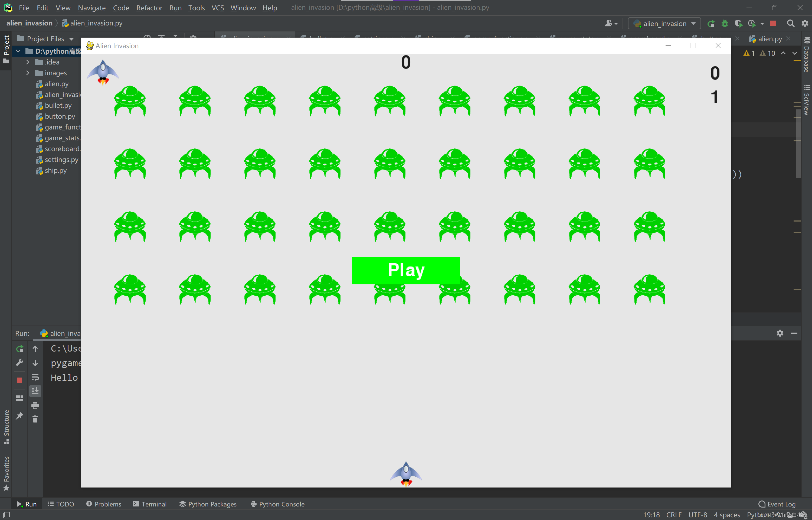
Task: Click the print console output icon
Action: [x=35, y=405]
